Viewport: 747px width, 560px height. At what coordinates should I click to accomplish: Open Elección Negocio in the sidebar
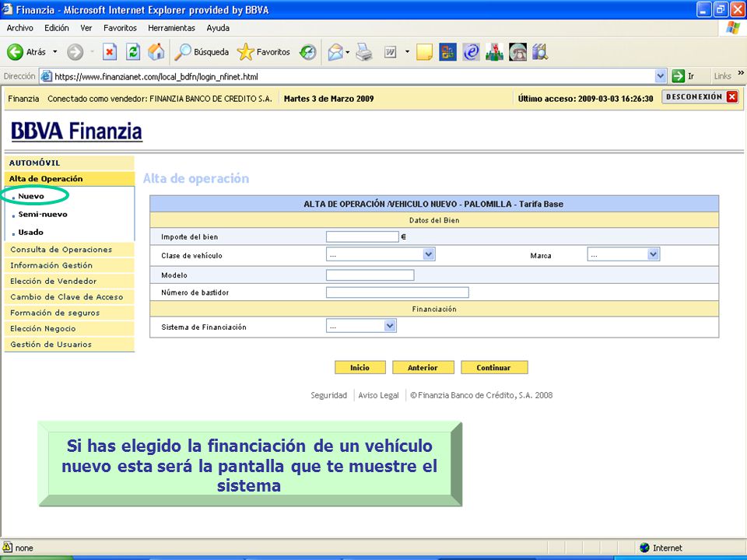point(69,328)
